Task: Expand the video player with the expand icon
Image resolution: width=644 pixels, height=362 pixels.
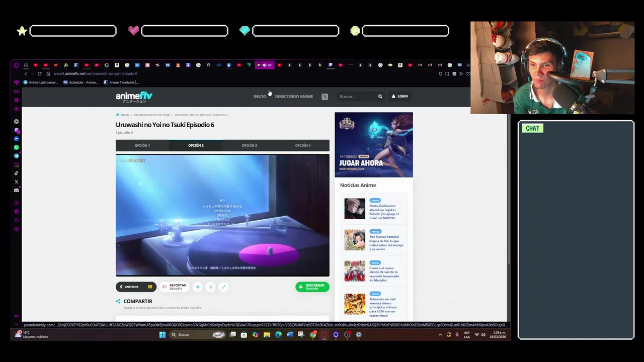Action: click(223, 287)
